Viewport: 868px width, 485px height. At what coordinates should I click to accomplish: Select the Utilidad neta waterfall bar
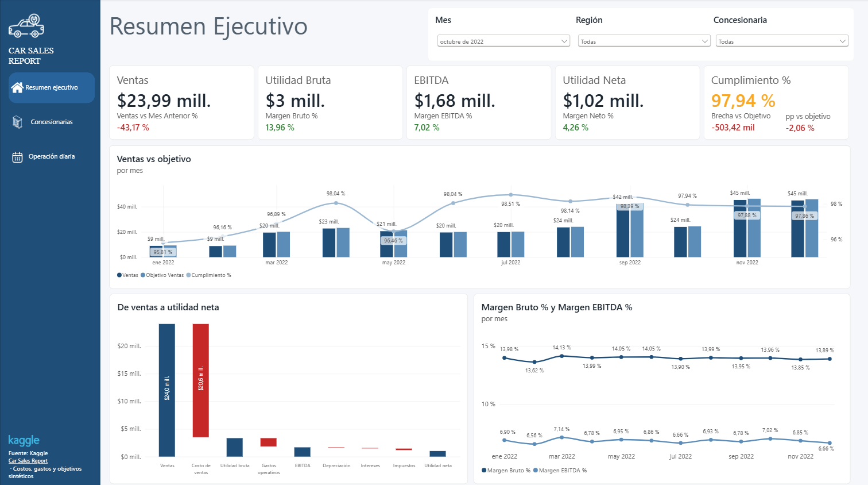tap(438, 454)
